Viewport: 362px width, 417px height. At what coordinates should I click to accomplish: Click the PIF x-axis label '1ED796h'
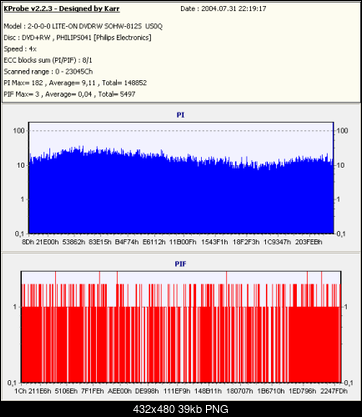coord(302,391)
